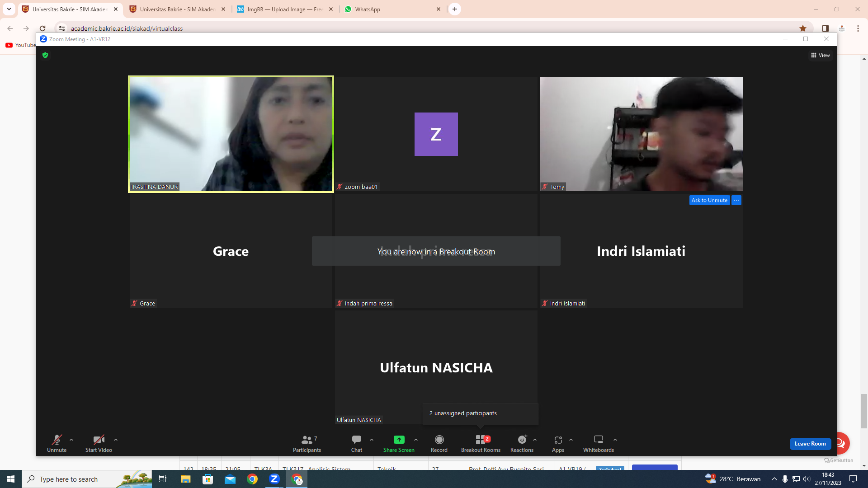Screen dimensions: 868x488
Task: Open the Mail app from the taskbar
Action: (x=230, y=479)
